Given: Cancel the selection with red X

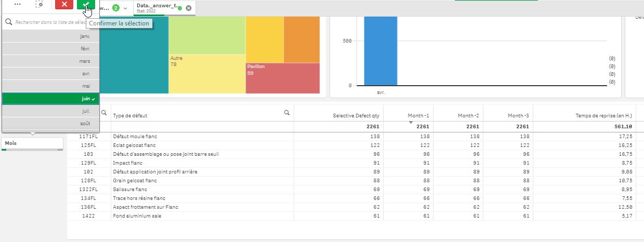Looking at the screenshot, I should 64,4.
